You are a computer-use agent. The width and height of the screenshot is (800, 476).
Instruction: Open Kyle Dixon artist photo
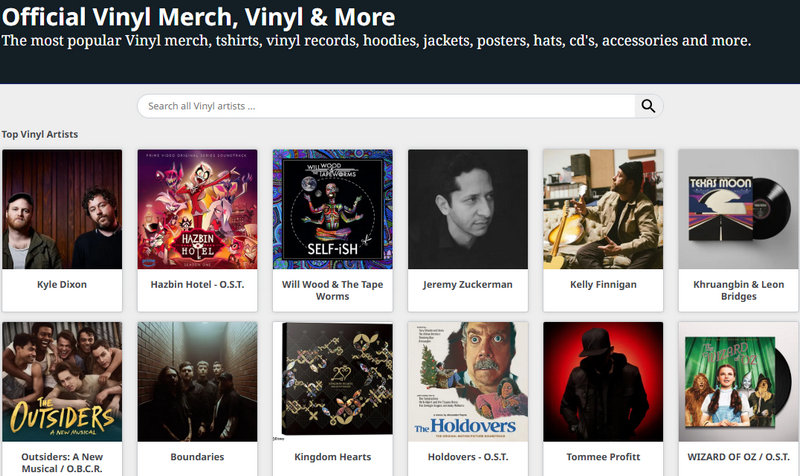click(x=62, y=209)
